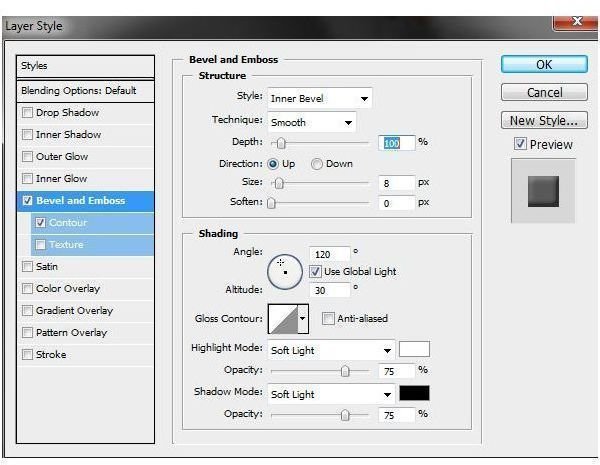
Task: Click the Depth slider handle
Action: [x=281, y=143]
